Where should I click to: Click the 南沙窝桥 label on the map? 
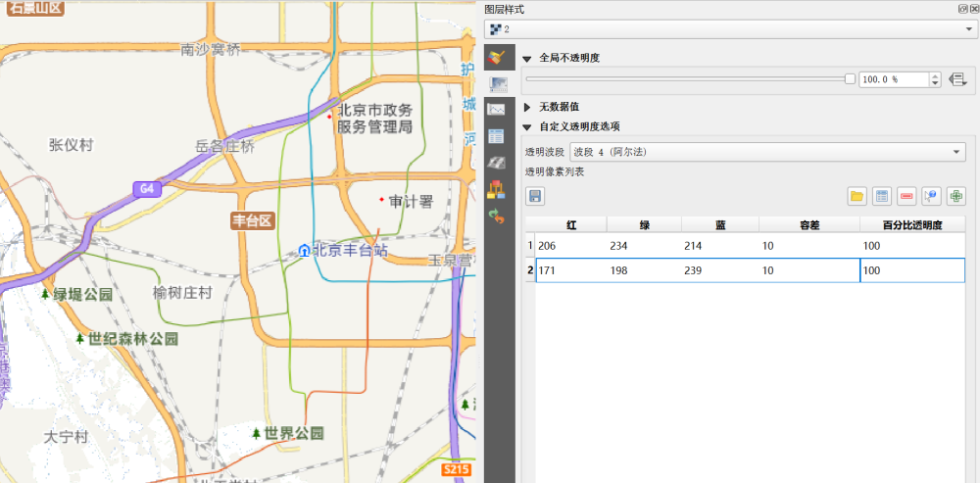coord(210,50)
